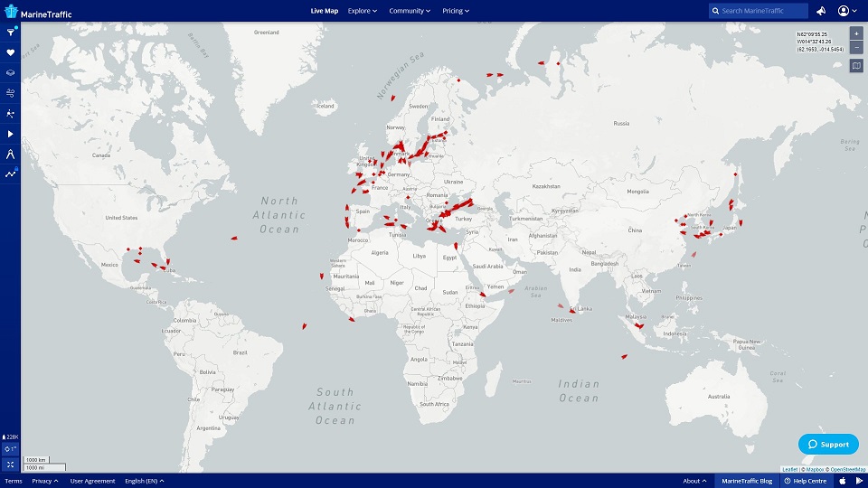Expand the Explore menu

(x=362, y=11)
